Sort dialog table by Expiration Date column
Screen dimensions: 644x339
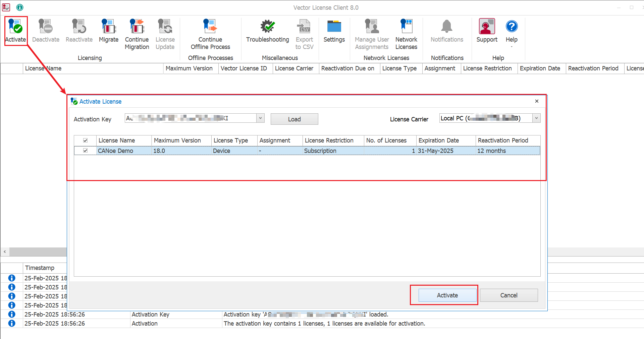tap(446, 140)
